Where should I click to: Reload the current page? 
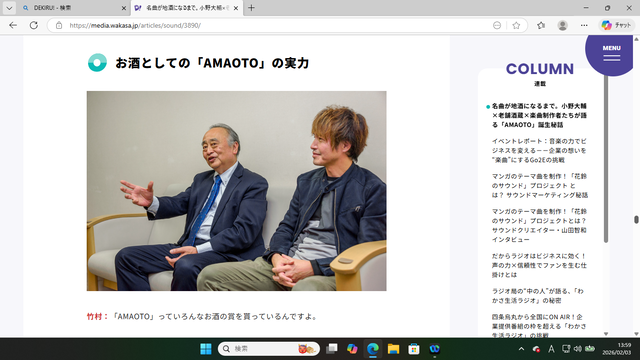tap(34, 25)
